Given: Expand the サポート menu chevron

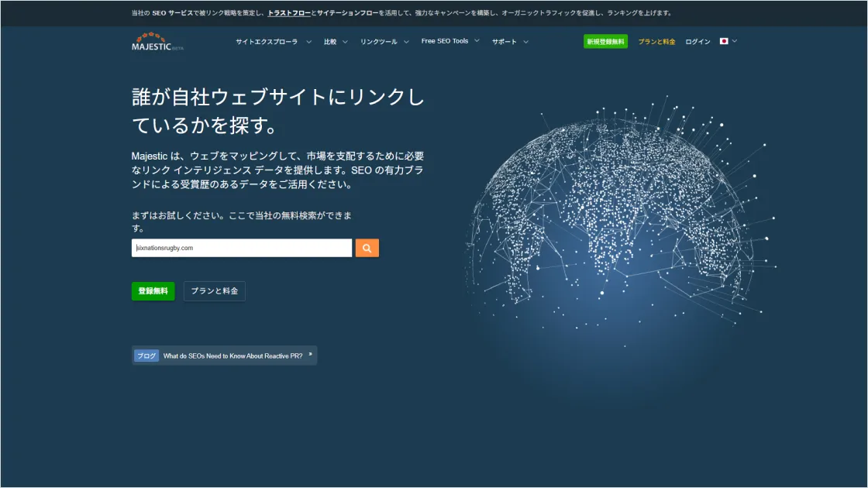Looking at the screenshot, I should click(526, 42).
